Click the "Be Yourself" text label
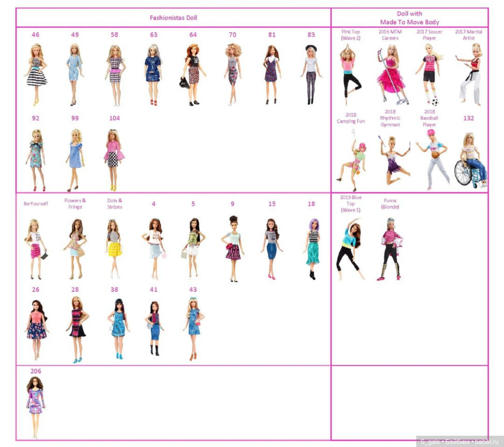Screen dimensions: 504x447 (x=35, y=204)
